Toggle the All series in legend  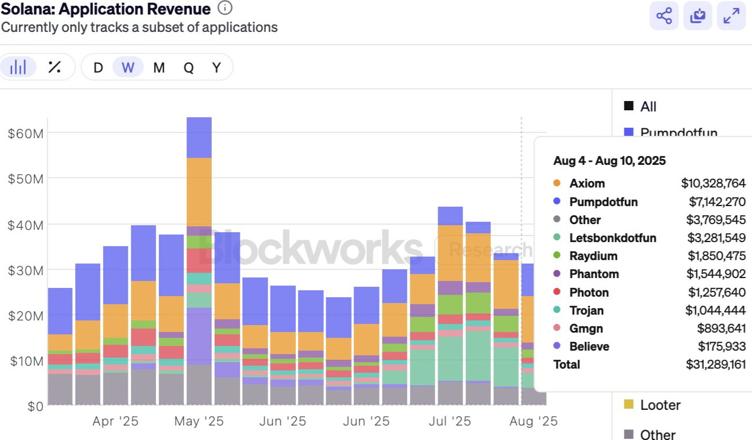648,106
